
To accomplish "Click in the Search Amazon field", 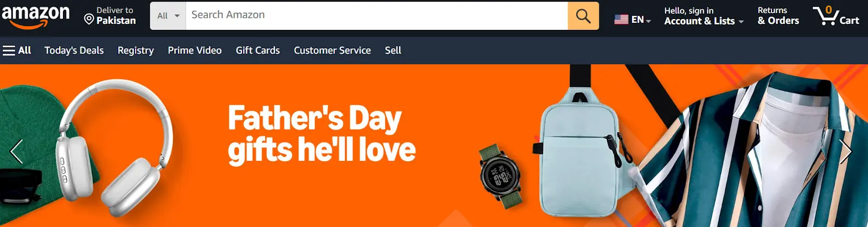I will (377, 16).
